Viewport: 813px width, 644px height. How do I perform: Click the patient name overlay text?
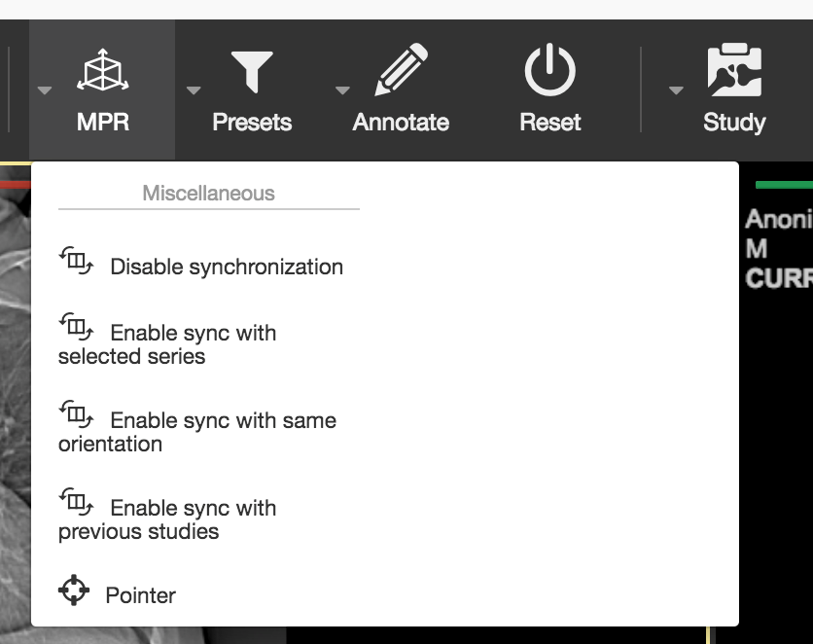tap(779, 219)
